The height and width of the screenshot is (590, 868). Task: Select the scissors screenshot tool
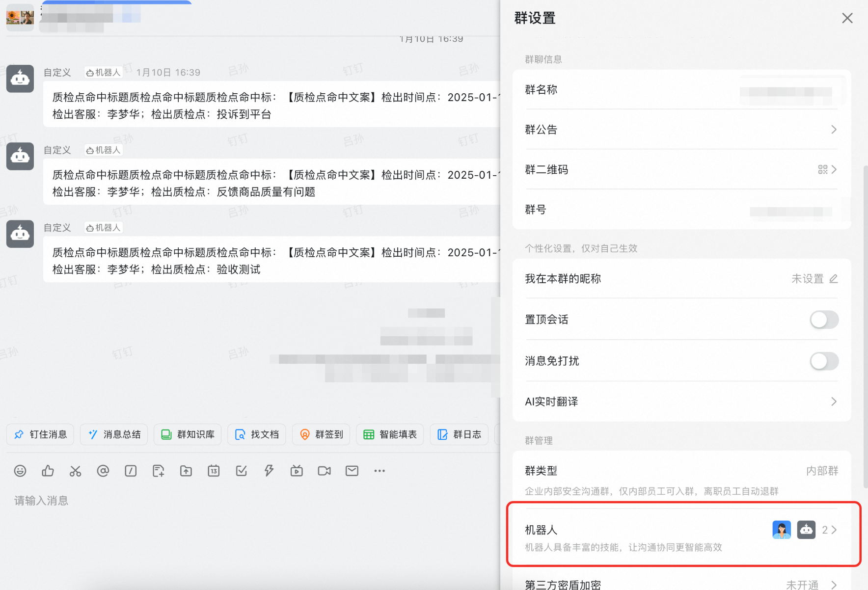click(x=75, y=471)
